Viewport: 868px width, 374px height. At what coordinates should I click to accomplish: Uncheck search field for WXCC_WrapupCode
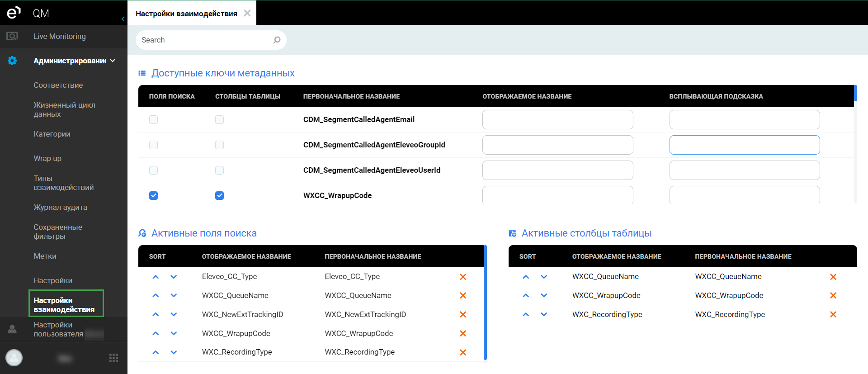(154, 195)
